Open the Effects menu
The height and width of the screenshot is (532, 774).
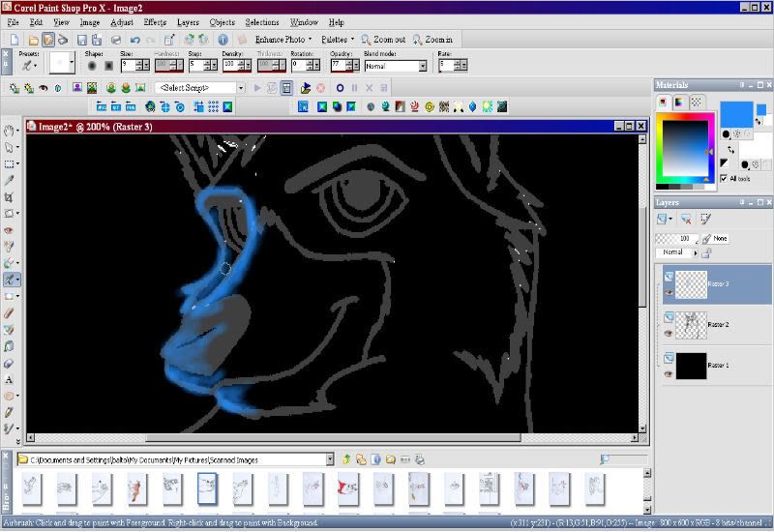[x=155, y=22]
